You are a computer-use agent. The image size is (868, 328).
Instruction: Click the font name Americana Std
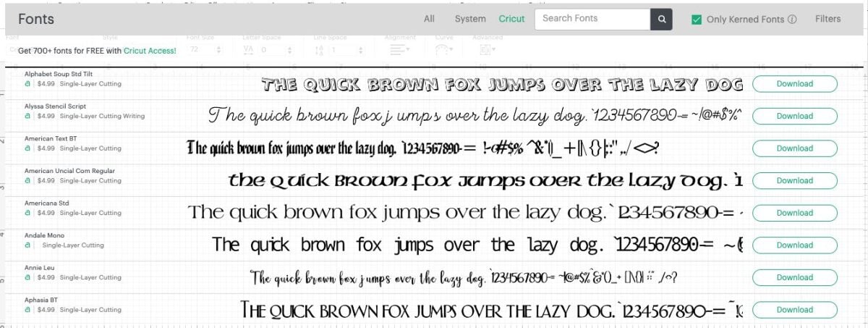point(46,203)
